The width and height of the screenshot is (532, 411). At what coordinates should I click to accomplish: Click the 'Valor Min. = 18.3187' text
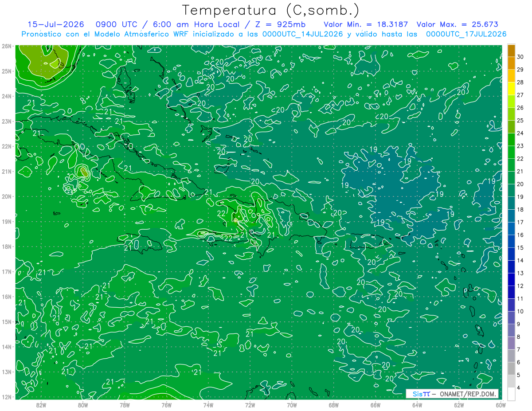[x=366, y=24]
